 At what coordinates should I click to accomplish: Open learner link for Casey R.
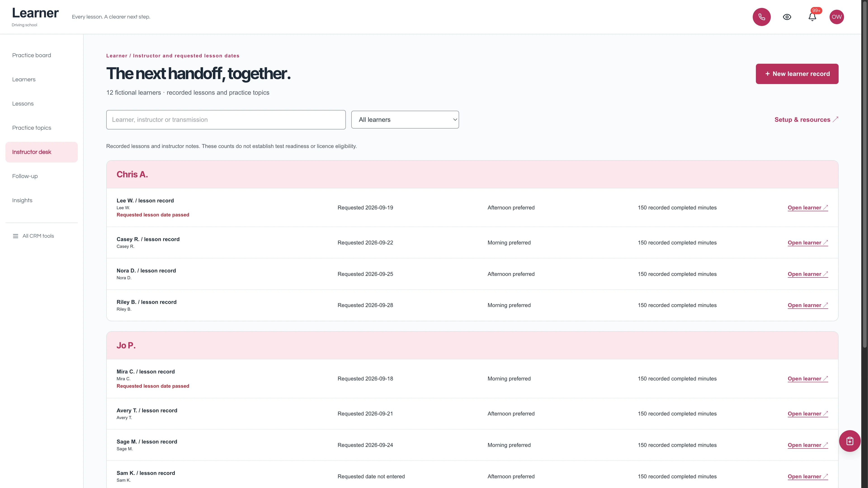coord(808,243)
